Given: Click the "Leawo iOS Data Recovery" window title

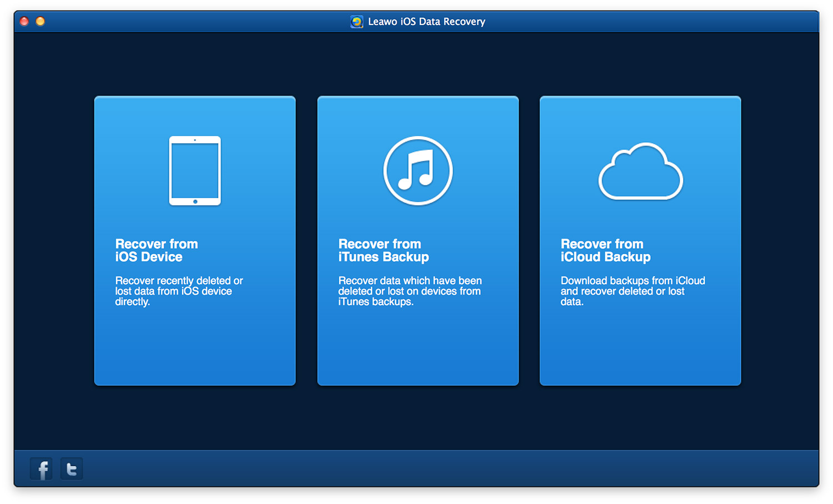Looking at the screenshot, I should [426, 22].
